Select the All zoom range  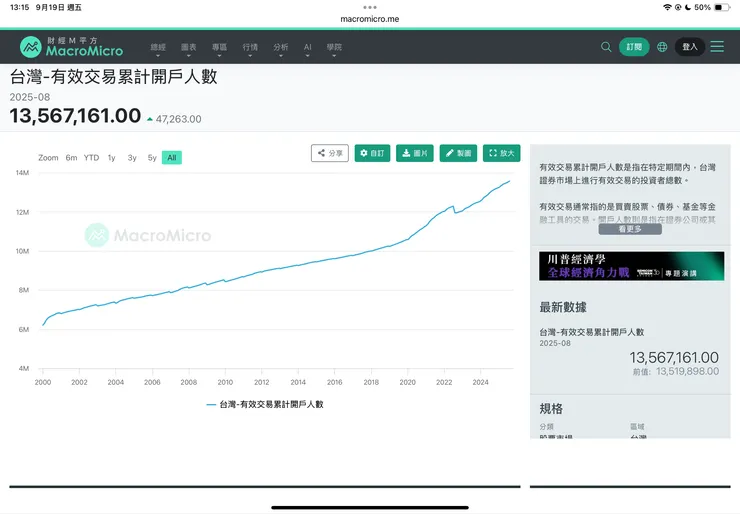click(172, 158)
